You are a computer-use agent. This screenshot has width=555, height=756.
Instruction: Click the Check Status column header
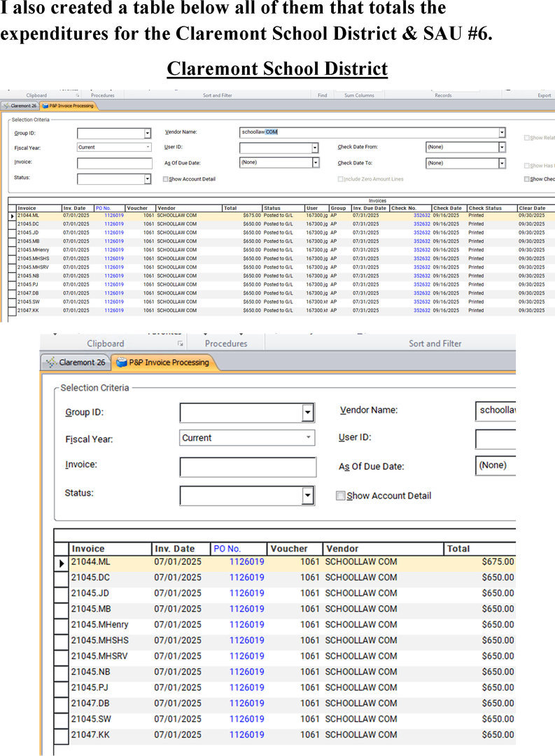pyautogui.click(x=486, y=208)
